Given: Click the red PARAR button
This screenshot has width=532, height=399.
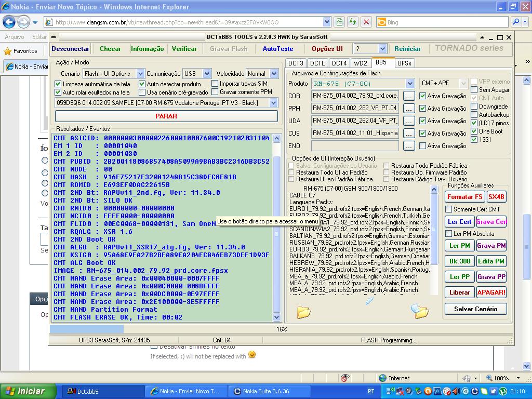Looking at the screenshot, I should [166, 116].
